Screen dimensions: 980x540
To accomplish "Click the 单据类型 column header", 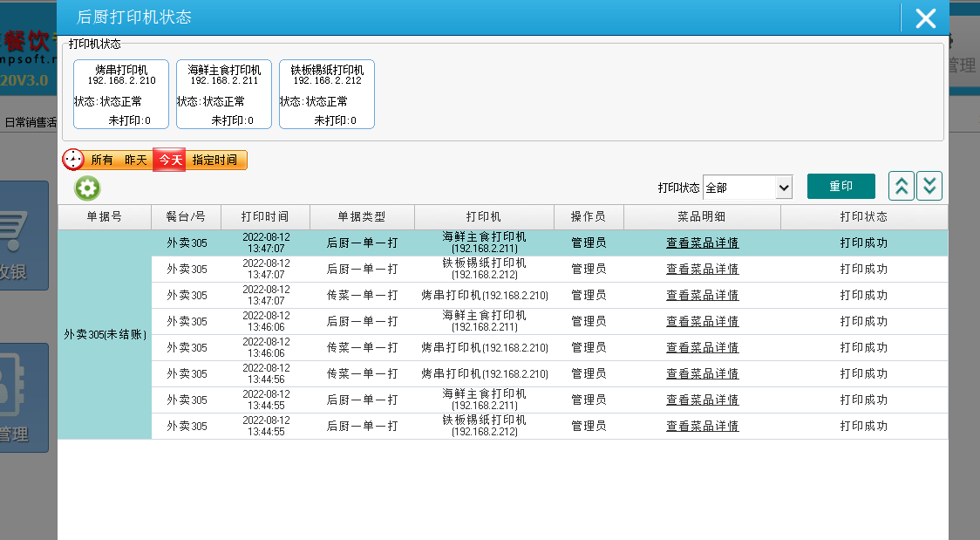I will click(362, 217).
